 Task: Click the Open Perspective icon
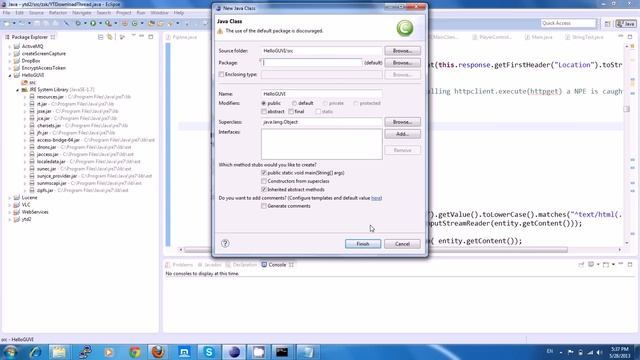pos(608,24)
